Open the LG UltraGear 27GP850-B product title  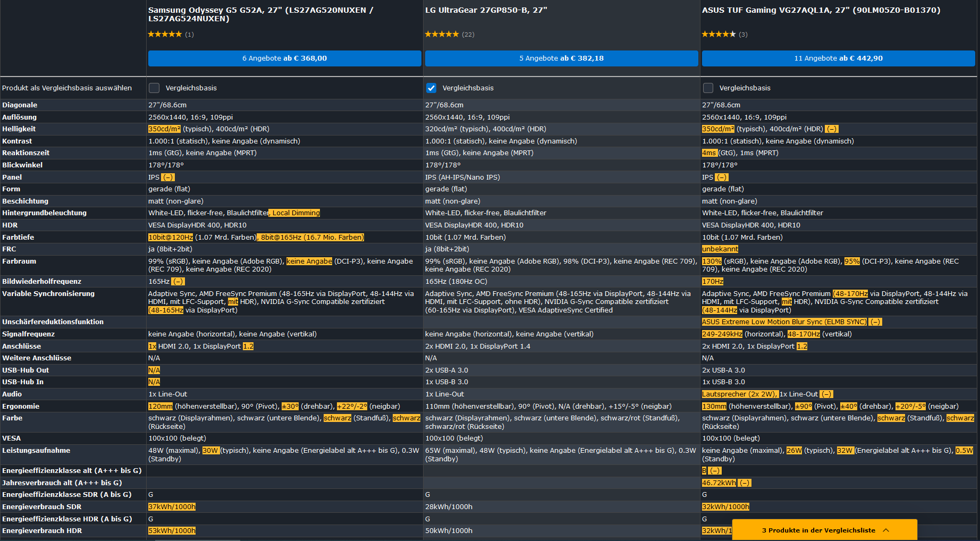(x=486, y=10)
